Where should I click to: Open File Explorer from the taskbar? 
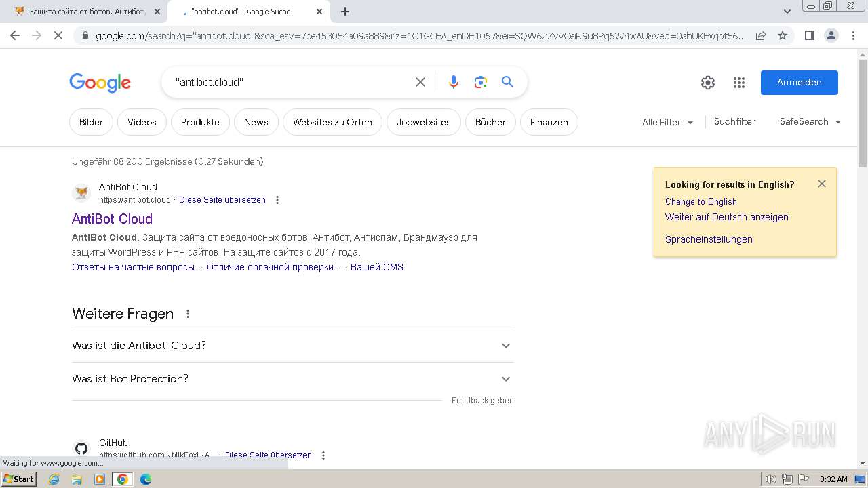point(77,479)
